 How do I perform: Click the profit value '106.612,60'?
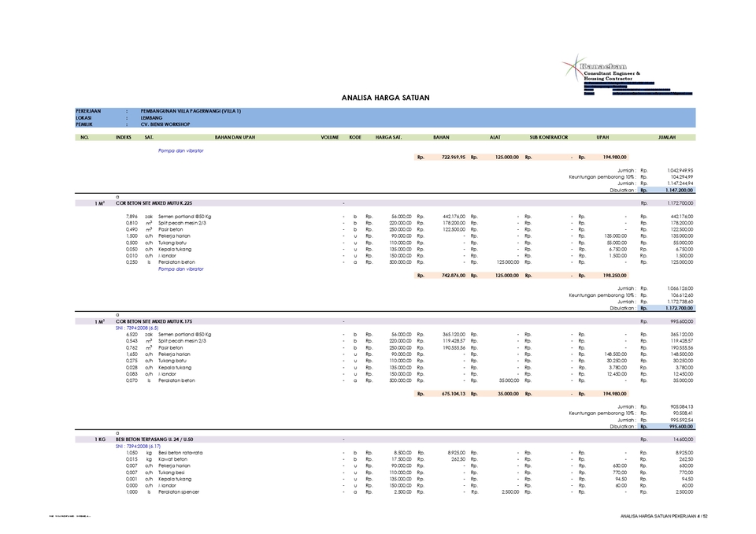(682, 295)
